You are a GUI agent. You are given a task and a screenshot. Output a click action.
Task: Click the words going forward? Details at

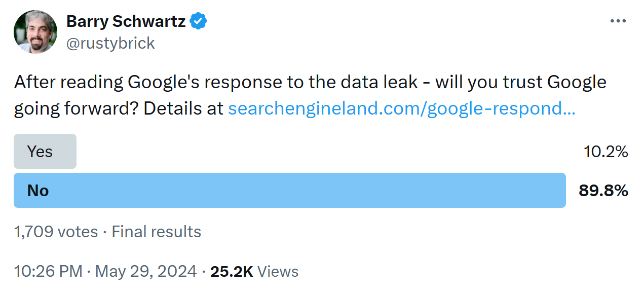[x=119, y=109]
